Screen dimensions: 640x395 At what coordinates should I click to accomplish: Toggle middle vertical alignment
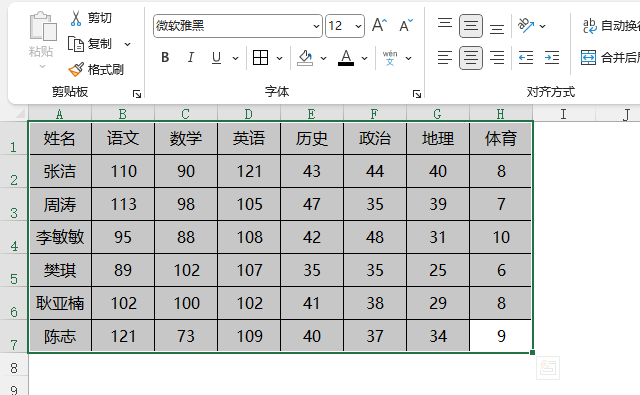(x=471, y=26)
